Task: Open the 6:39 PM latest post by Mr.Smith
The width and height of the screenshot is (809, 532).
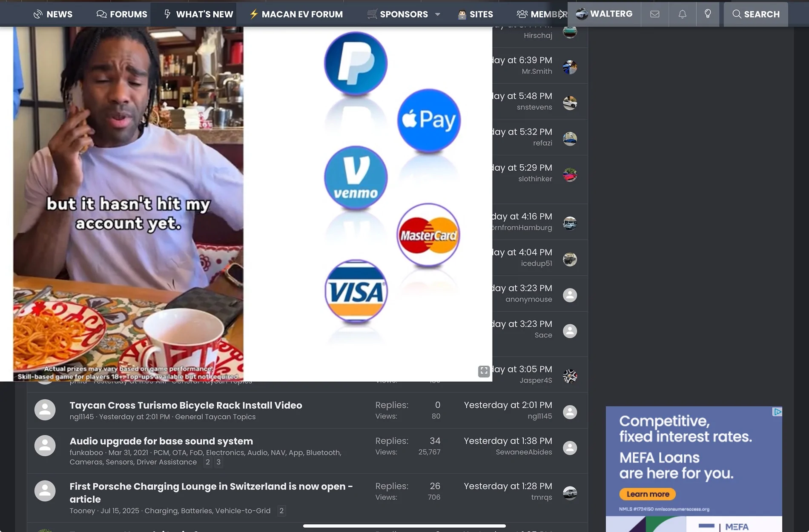Action: 522,60
